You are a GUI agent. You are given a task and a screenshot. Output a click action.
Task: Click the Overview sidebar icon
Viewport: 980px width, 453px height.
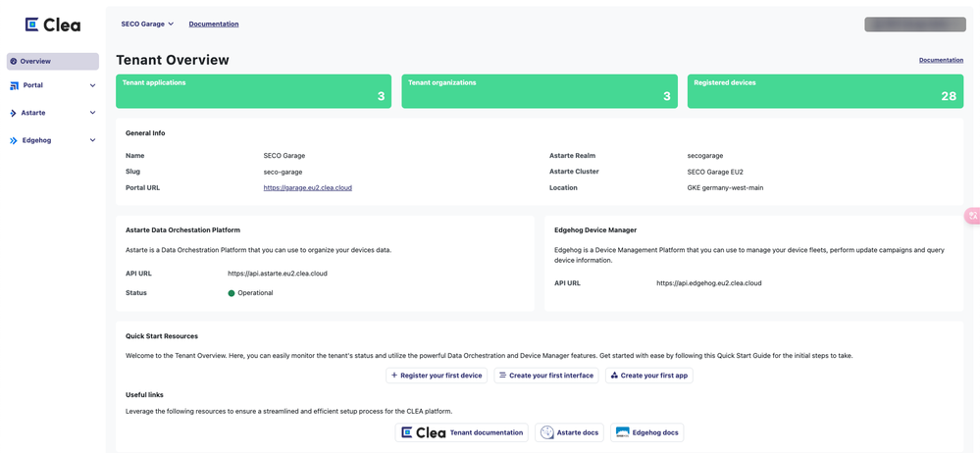tap(14, 62)
